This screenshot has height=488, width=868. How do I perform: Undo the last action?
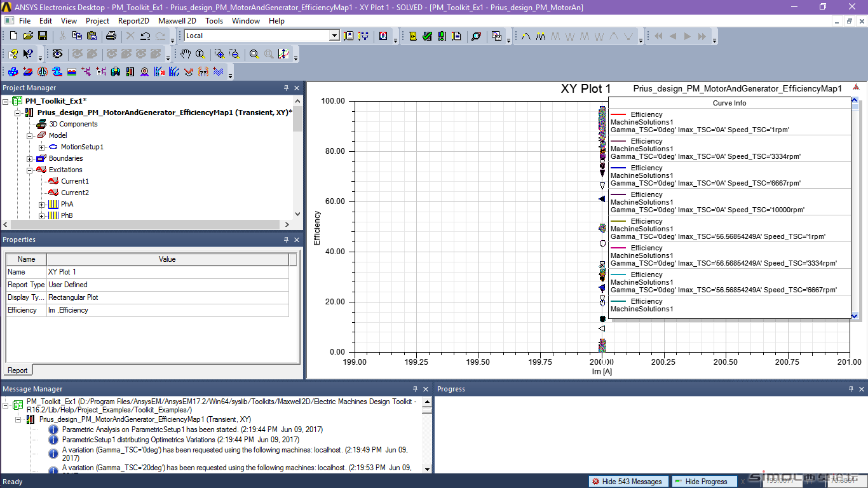tap(146, 36)
